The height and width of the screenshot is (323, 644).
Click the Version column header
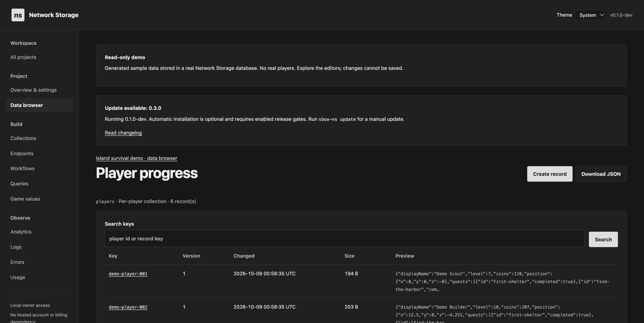(x=191, y=256)
